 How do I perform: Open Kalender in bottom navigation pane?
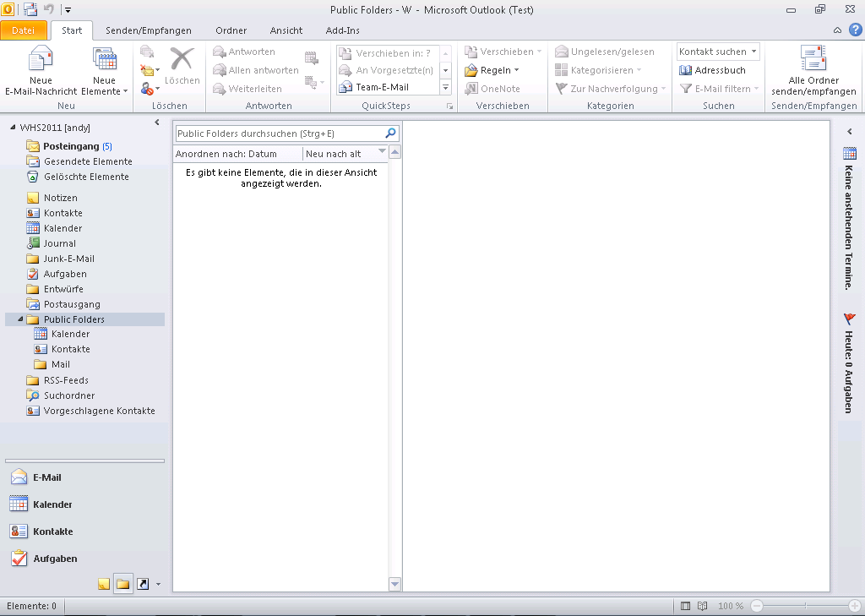[x=52, y=504]
